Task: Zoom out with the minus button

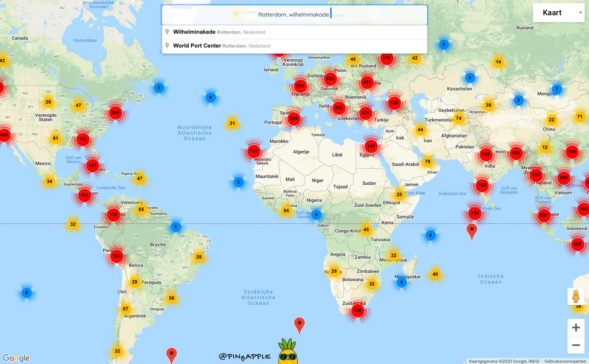Action: tap(576, 345)
